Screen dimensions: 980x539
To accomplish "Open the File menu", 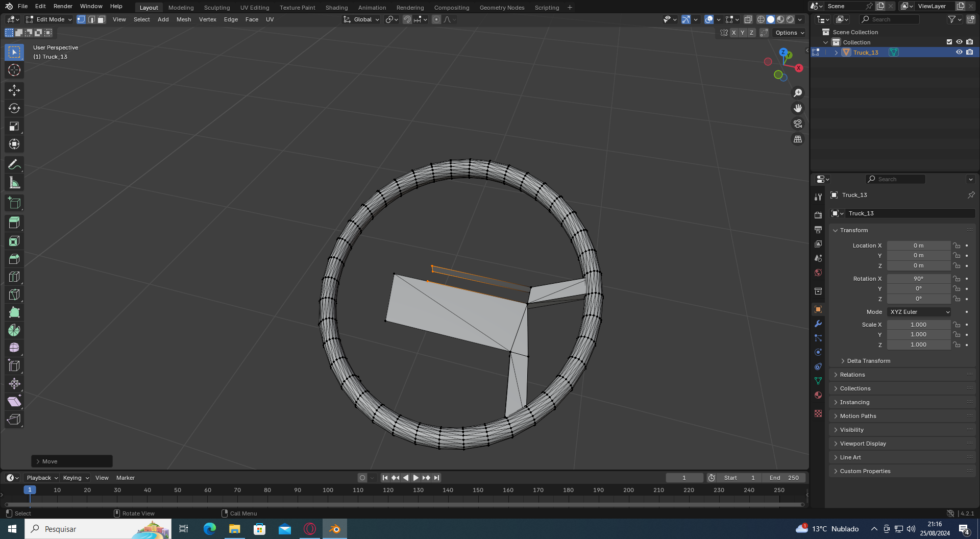I will tap(22, 6).
